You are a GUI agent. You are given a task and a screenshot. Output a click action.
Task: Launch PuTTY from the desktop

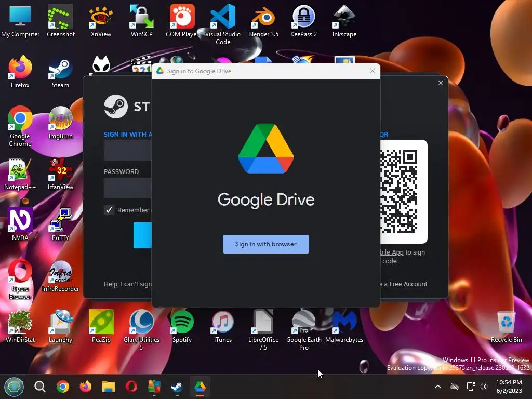click(x=60, y=224)
